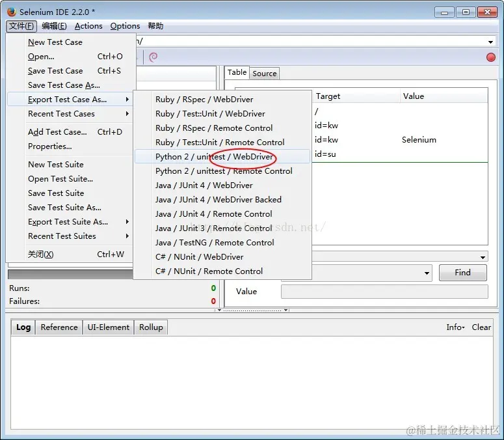Expand Export Test Suite As submenu
Image resolution: width=504 pixels, height=440 pixels.
coord(70,221)
